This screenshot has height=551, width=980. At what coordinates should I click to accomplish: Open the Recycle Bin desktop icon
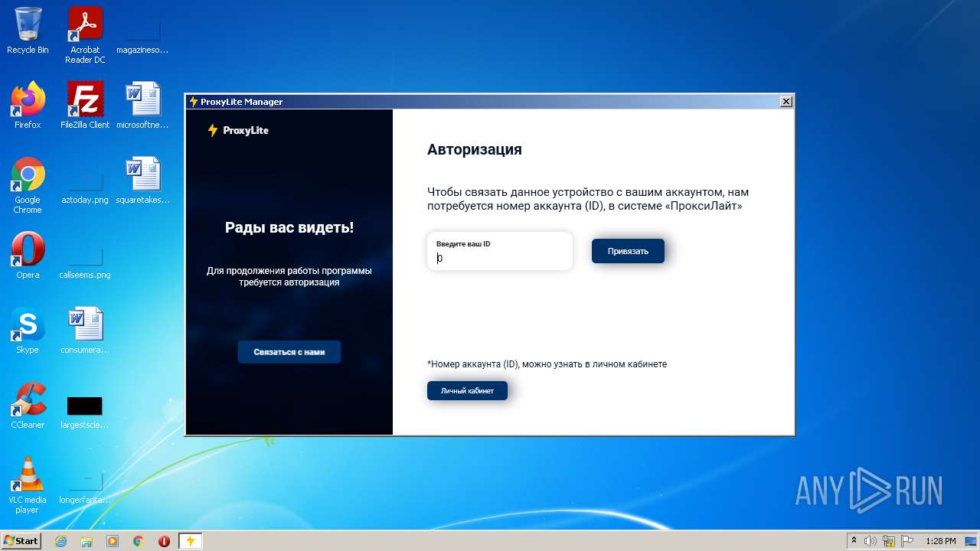[28, 31]
